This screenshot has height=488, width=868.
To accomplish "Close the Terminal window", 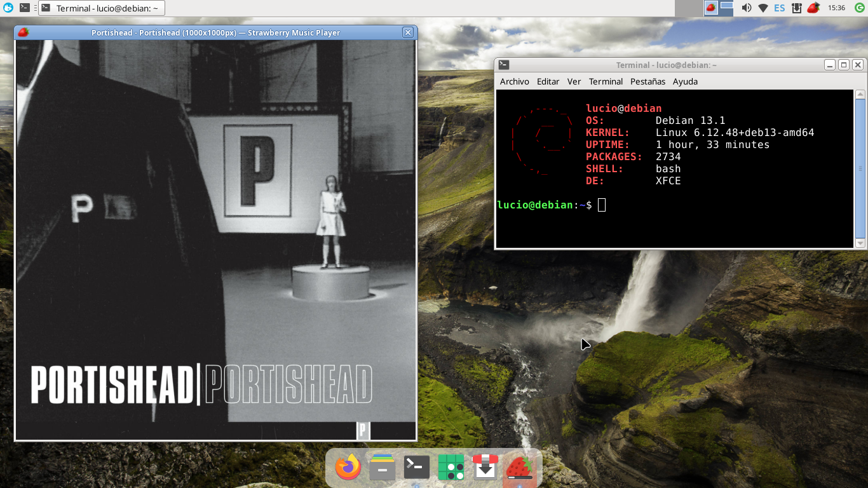I will click(858, 65).
